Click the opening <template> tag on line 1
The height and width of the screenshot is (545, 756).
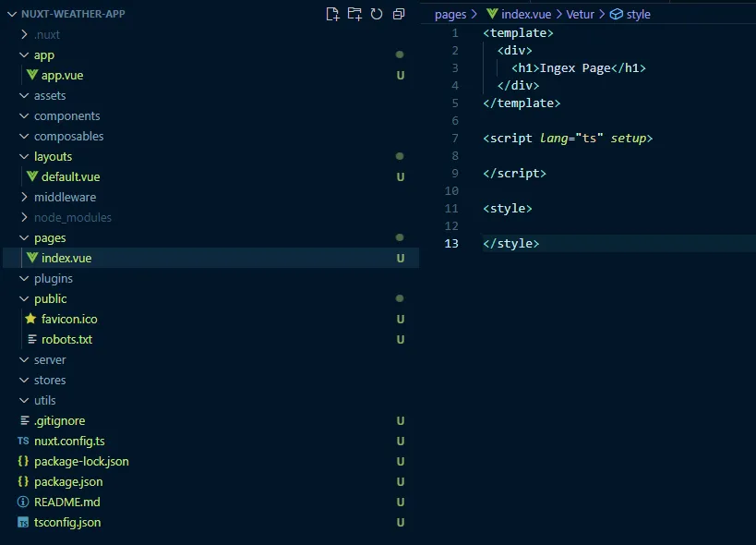point(518,33)
